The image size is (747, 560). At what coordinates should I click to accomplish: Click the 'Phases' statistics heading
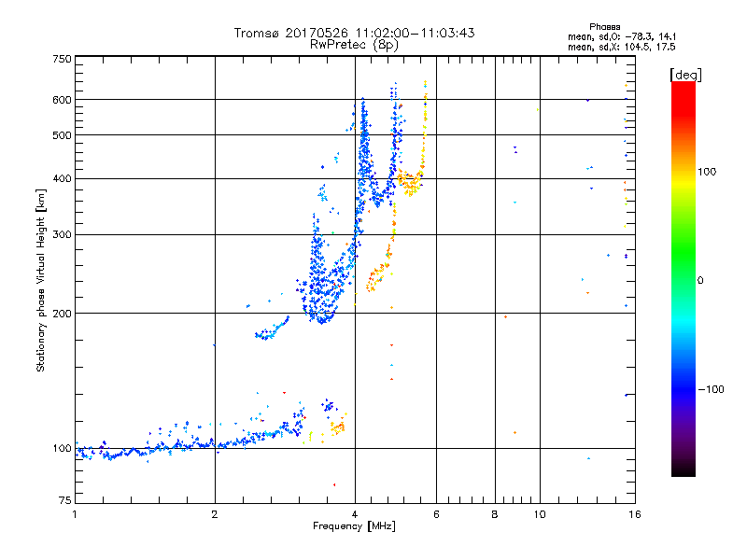pos(604,27)
